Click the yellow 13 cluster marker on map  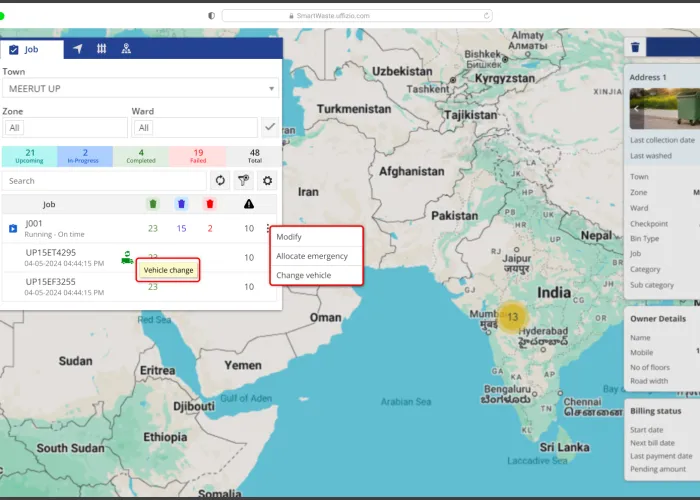coord(512,317)
